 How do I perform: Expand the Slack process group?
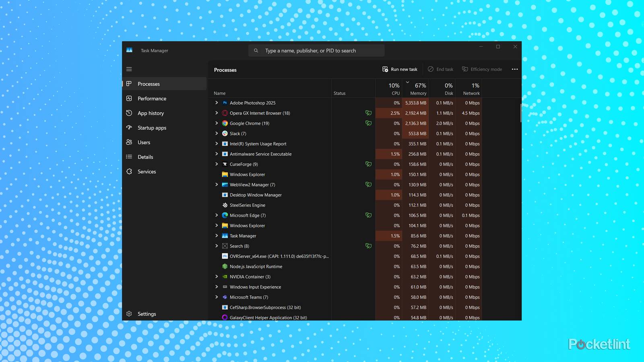217,134
